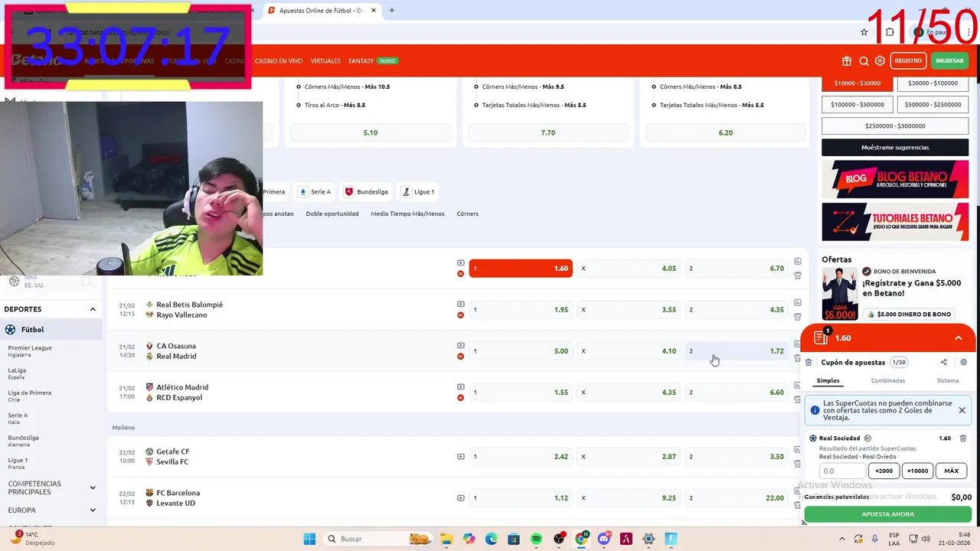The image size is (980, 551).
Task: Pick Real Betis win at 1.95
Action: [x=521, y=310]
